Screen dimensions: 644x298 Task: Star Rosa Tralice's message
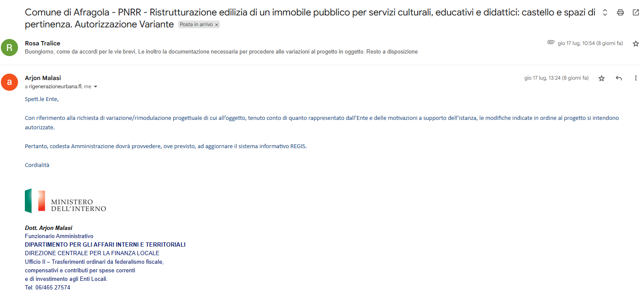coord(635,44)
